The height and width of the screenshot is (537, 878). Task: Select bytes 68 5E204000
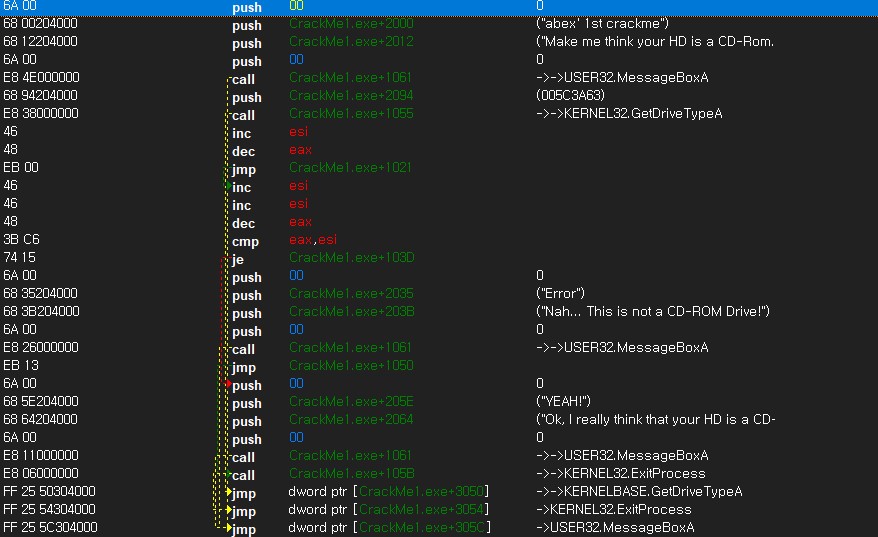[x=41, y=401]
